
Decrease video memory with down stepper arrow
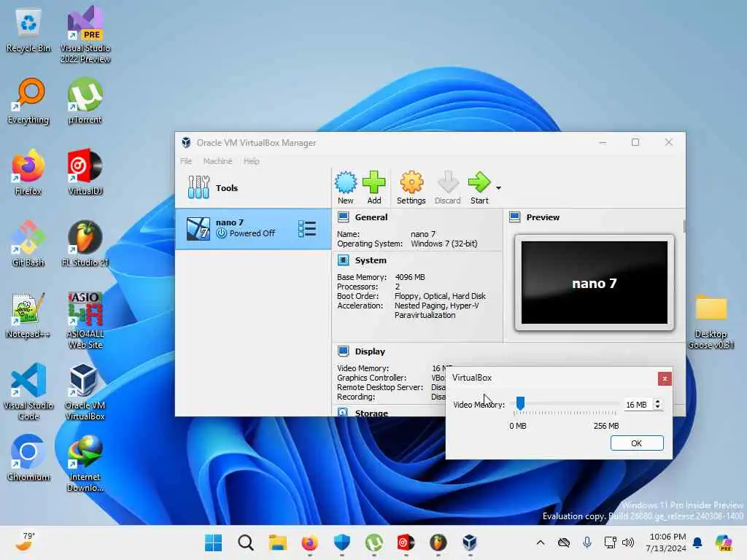(x=657, y=408)
